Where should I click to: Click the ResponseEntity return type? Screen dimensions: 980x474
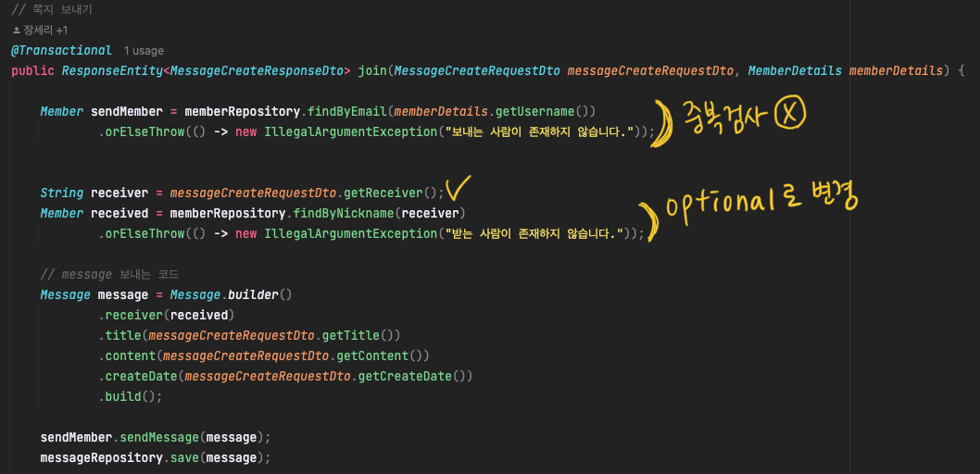click(x=112, y=70)
